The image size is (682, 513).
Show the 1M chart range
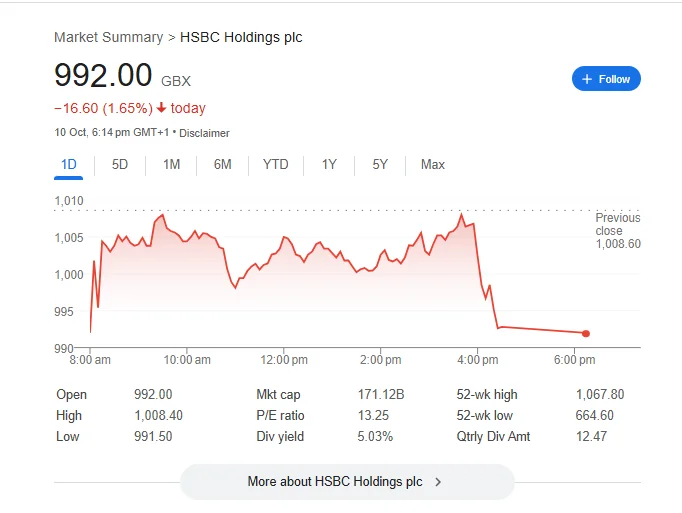(x=171, y=165)
